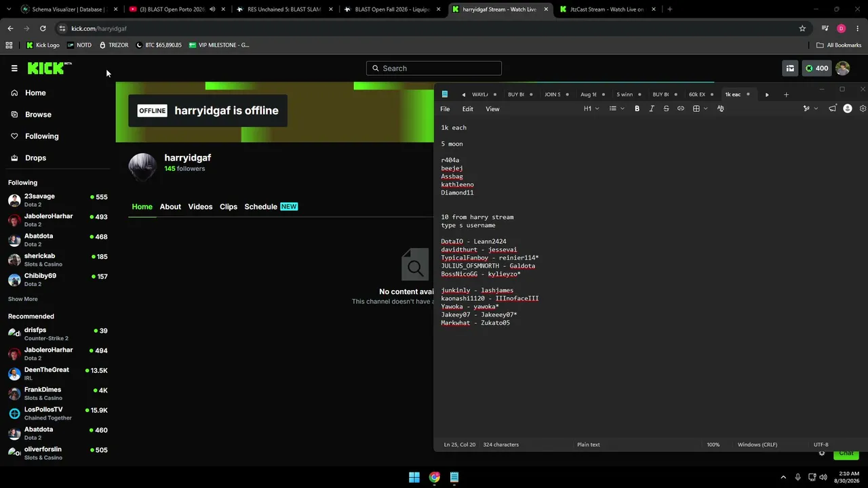Image resolution: width=868 pixels, height=488 pixels.
Task: Open Chrome three-dot menu
Action: [858, 28]
